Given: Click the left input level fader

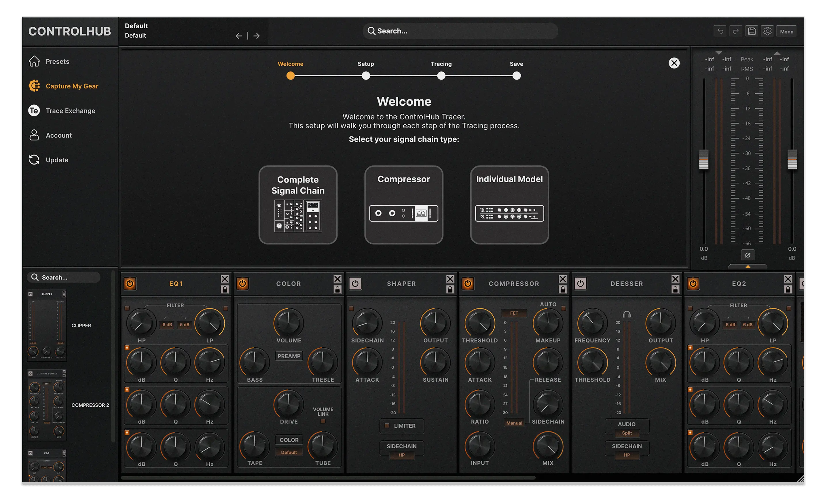Looking at the screenshot, I should click(703, 159).
